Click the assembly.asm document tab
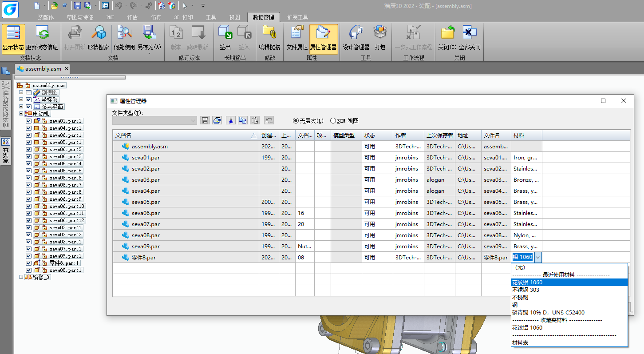 [43, 69]
